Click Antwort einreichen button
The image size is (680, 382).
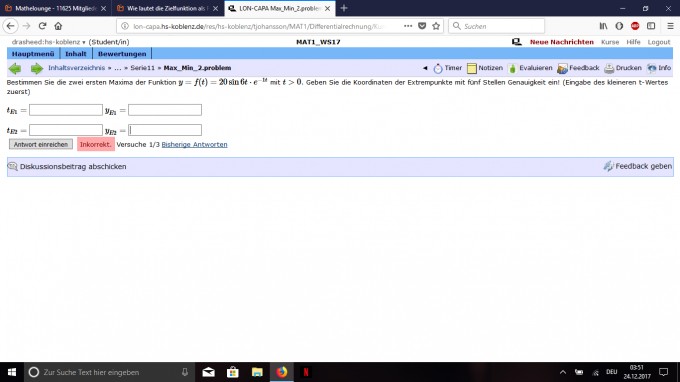coord(41,144)
